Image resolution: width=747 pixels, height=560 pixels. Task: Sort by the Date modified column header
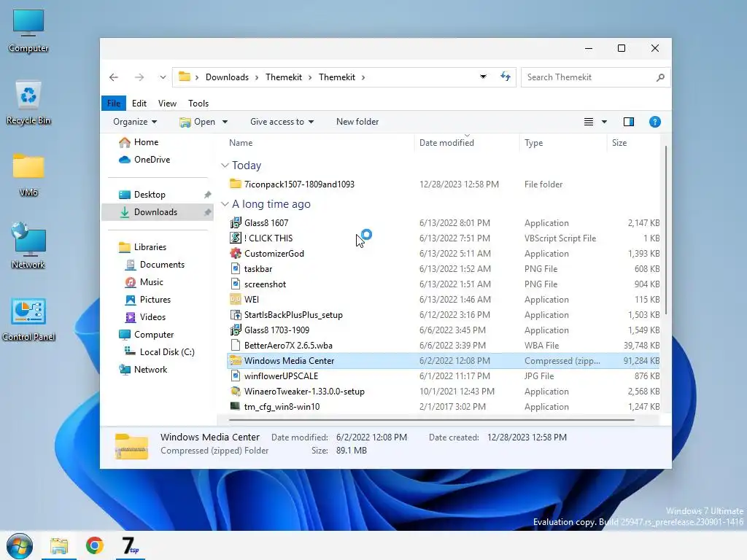[446, 143]
